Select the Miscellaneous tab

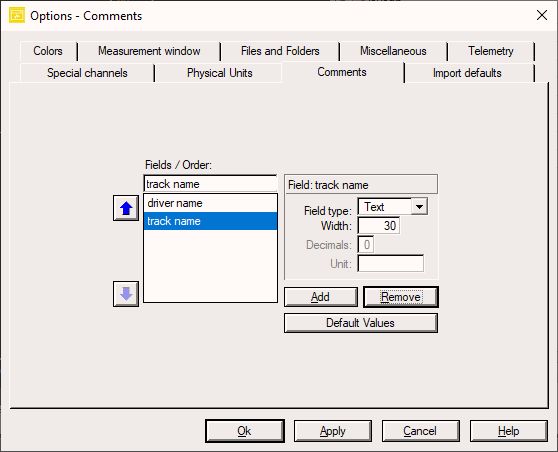pos(393,51)
